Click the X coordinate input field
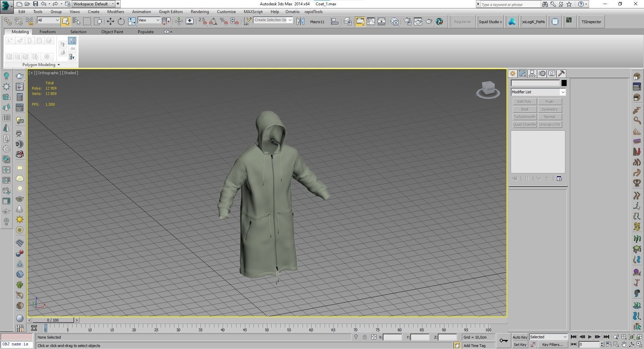644x349 pixels. coord(392,337)
